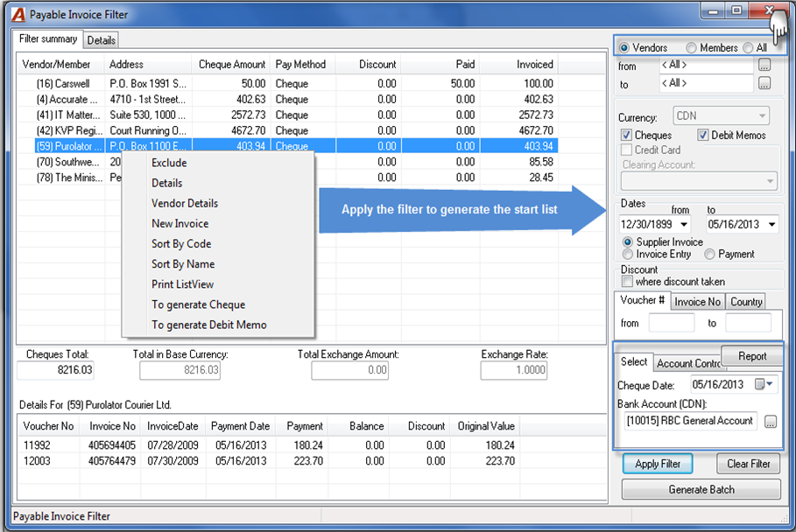Click the Generate Batch button
Screen dimensions: 796x532
[701, 489]
